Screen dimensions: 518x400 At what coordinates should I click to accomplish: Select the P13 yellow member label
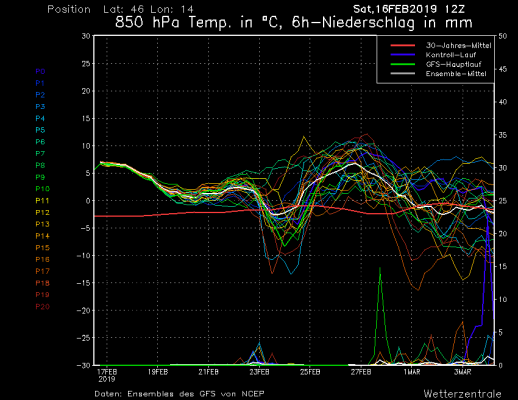43,224
